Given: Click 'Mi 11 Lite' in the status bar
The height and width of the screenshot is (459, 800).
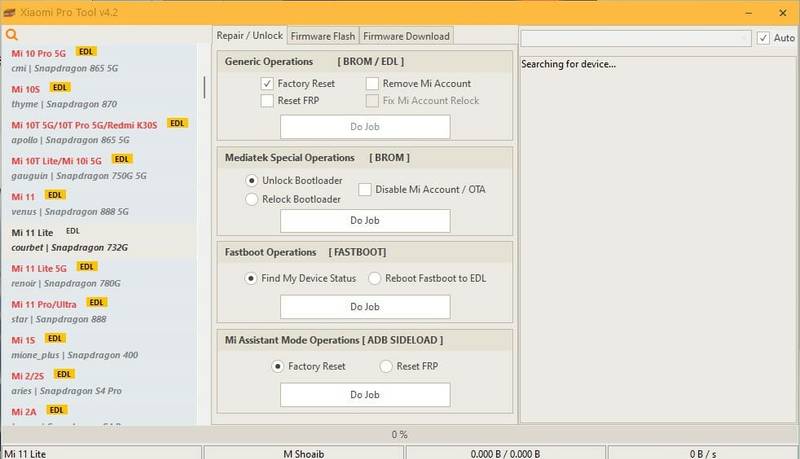Looking at the screenshot, I should point(25,453).
